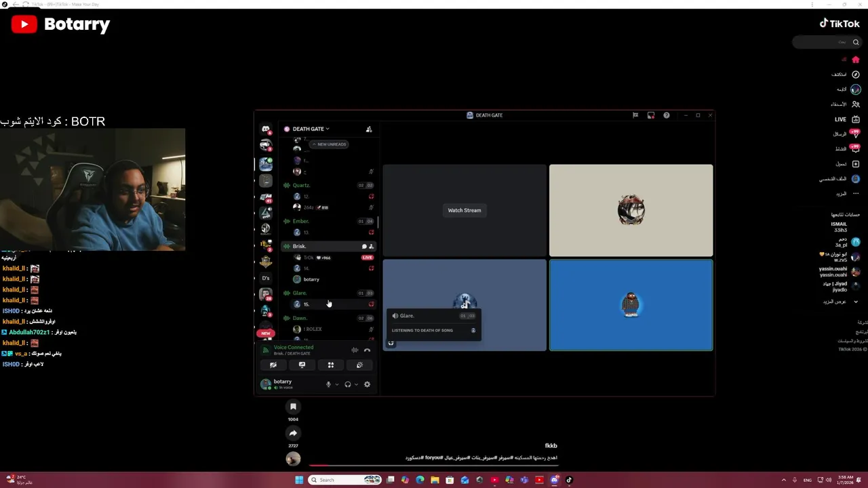The height and width of the screenshot is (488, 868).
Task: Open headphone output options arrow
Action: coord(356,384)
